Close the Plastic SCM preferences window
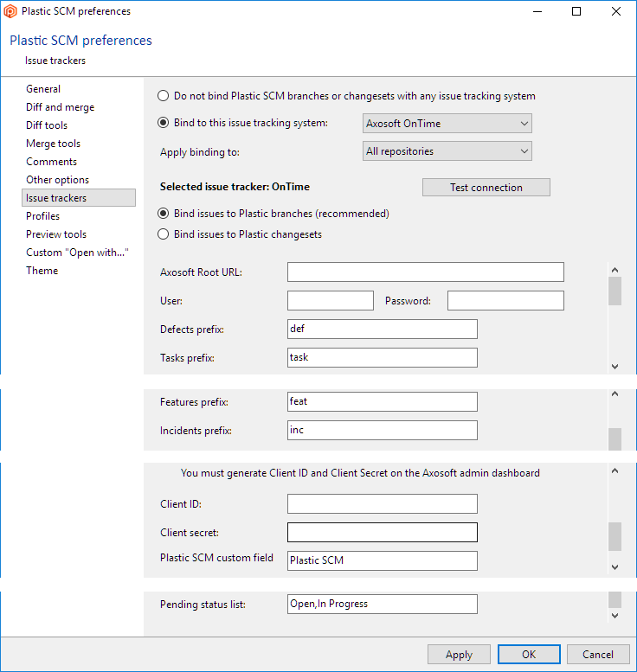Image resolution: width=637 pixels, height=672 pixels. (616, 11)
